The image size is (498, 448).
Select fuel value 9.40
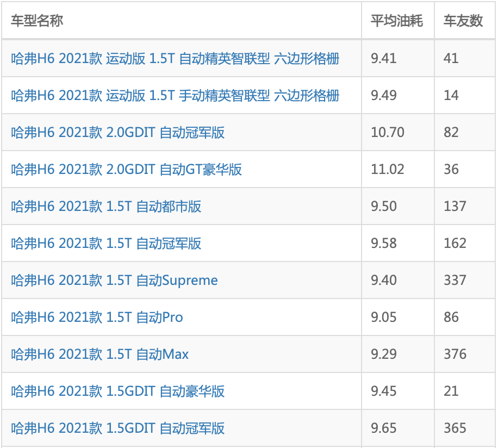[384, 281]
